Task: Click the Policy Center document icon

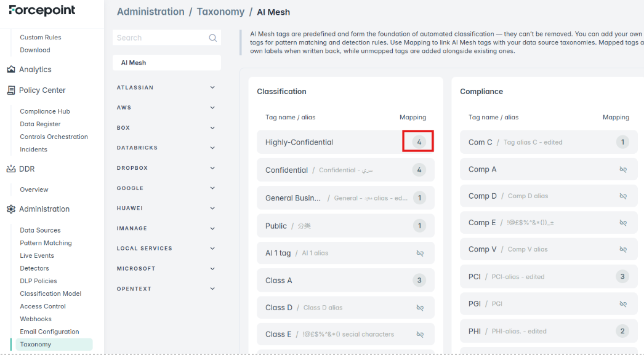Action: (11, 90)
